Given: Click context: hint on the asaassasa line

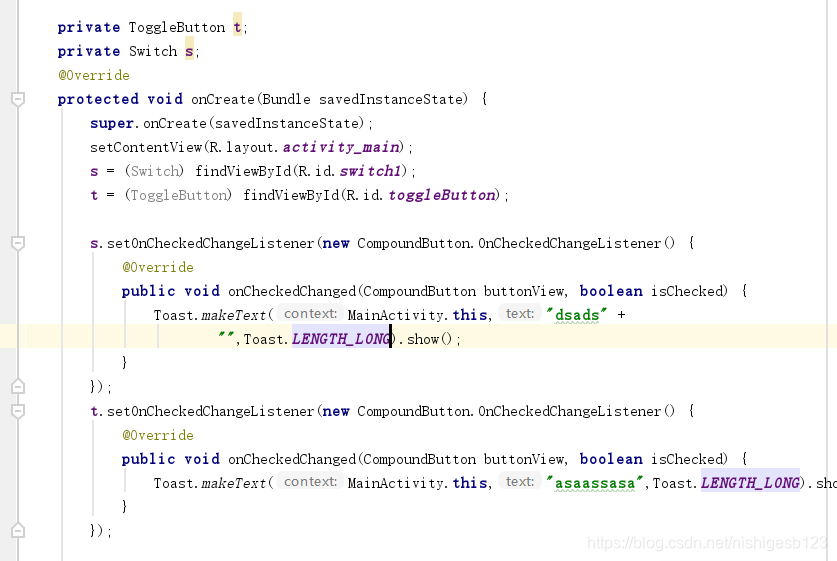Looking at the screenshot, I should pyautogui.click(x=310, y=482).
